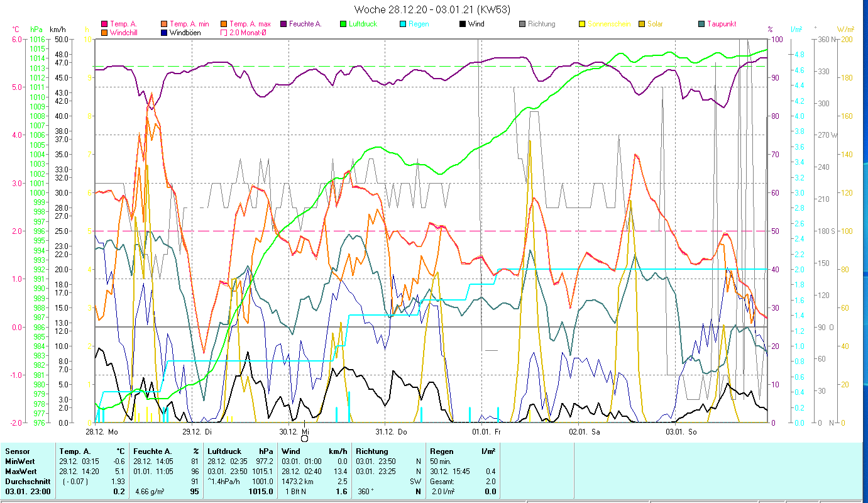Screen dimensions: 868x503
Task: Click the maximum temperature value '5.1'
Action: pos(121,472)
